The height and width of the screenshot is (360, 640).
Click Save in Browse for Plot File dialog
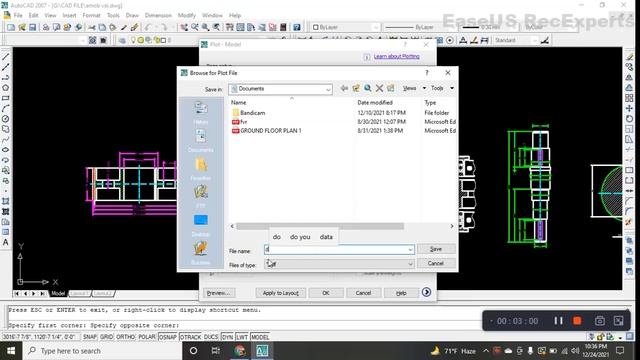click(x=436, y=249)
